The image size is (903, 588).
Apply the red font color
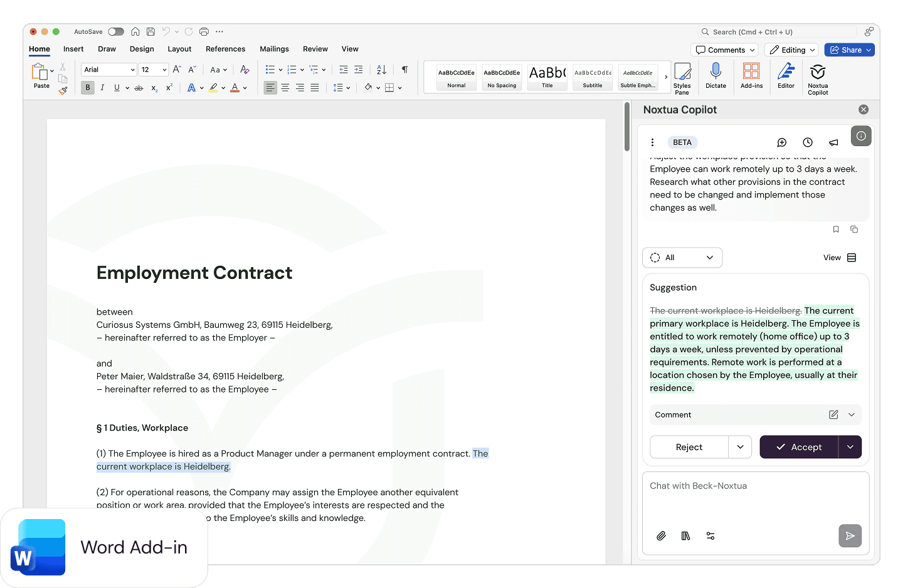pyautogui.click(x=235, y=88)
